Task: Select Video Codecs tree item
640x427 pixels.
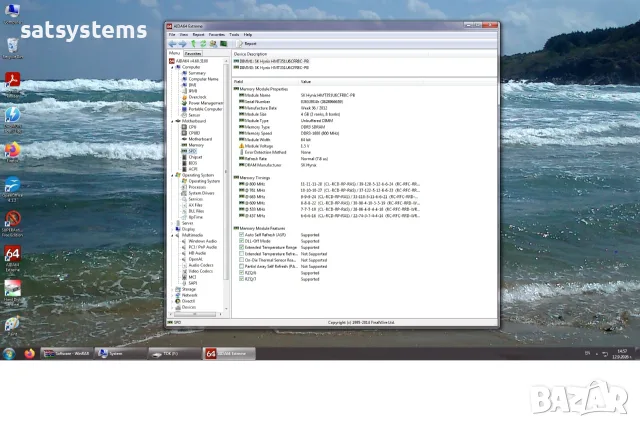Action: [x=200, y=271]
